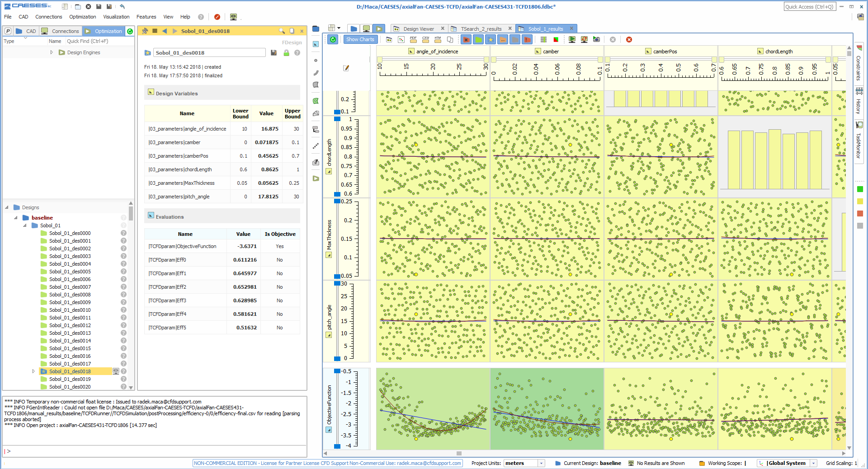Toggle the green valid designs filter
The width and height of the screenshot is (868, 469).
[x=478, y=39]
